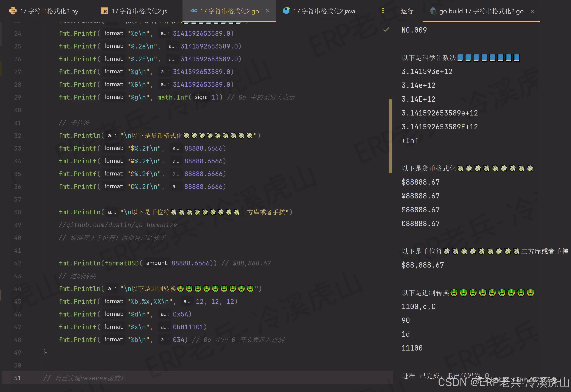Click the gopher icon on the go build run tab
This screenshot has width=571, height=392.
[x=433, y=11]
